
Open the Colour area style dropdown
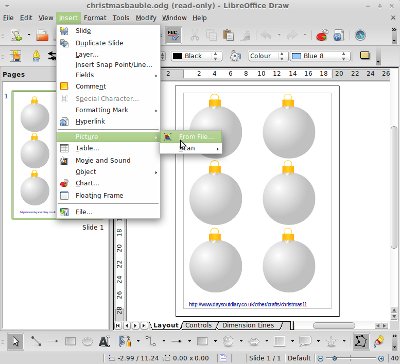[282, 56]
